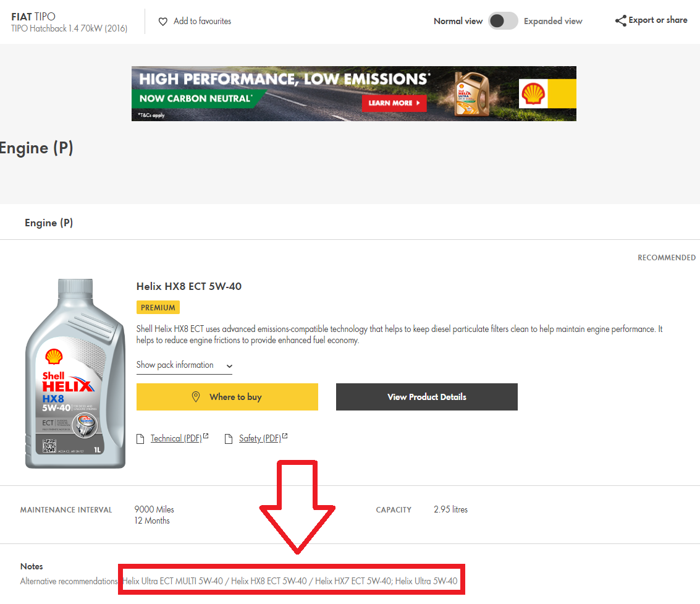The height and width of the screenshot is (604, 700).
Task: Click the Technical PDF document icon
Action: pos(141,439)
